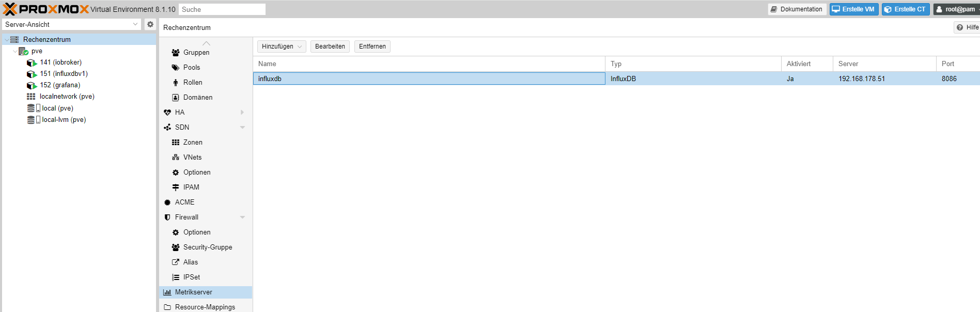
Task: Click the Entfernen button
Action: tap(372, 46)
